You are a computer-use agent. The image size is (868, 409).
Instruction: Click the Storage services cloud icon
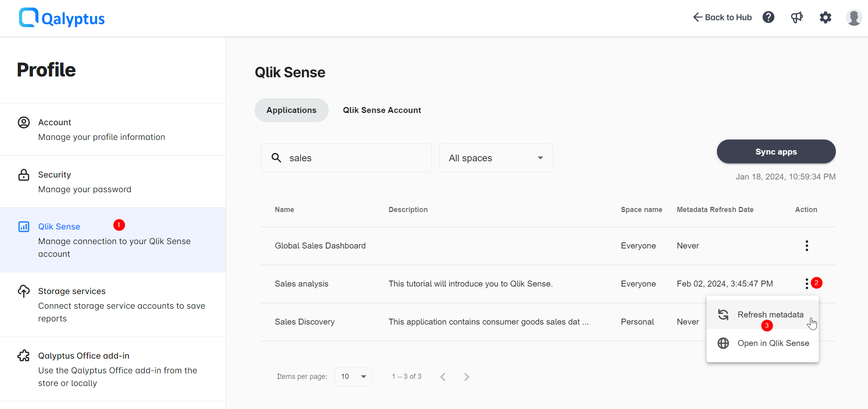pyautogui.click(x=23, y=291)
